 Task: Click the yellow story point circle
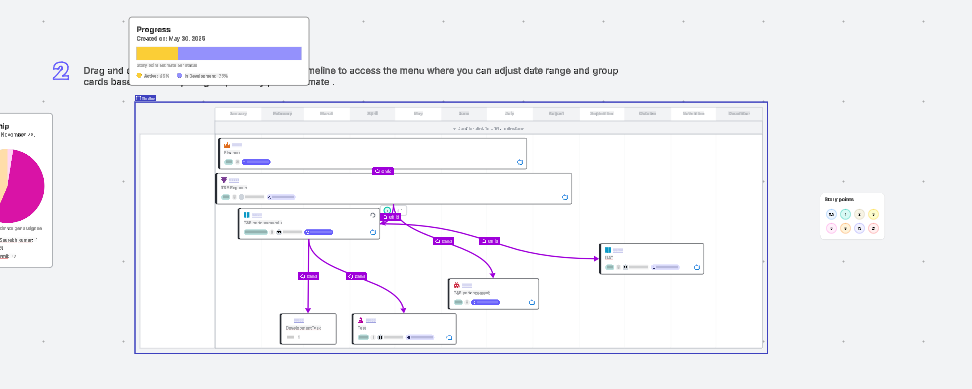tap(873, 214)
